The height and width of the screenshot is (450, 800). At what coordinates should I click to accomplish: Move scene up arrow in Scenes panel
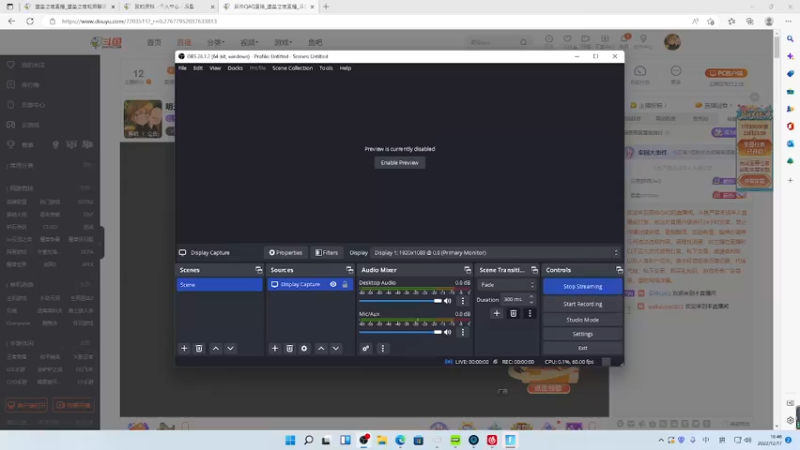coord(216,348)
